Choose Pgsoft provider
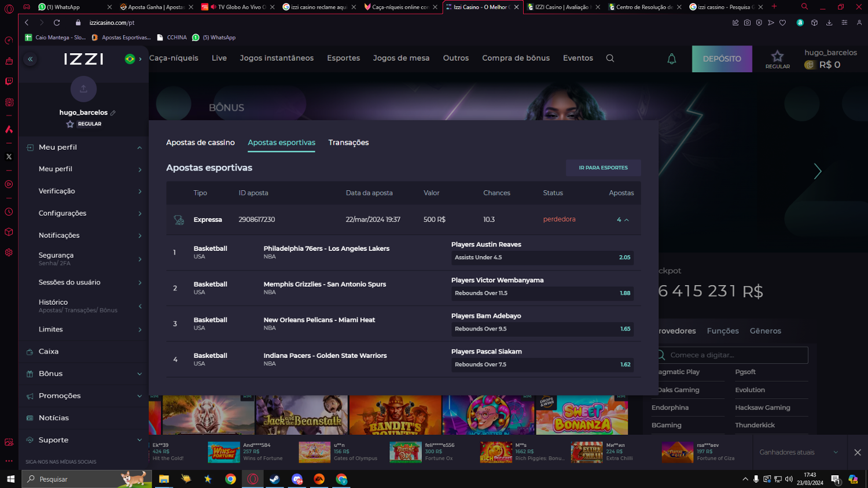 click(x=745, y=372)
